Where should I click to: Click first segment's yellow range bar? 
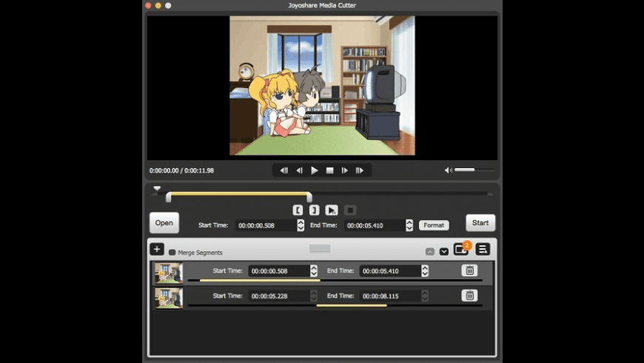coord(260,280)
